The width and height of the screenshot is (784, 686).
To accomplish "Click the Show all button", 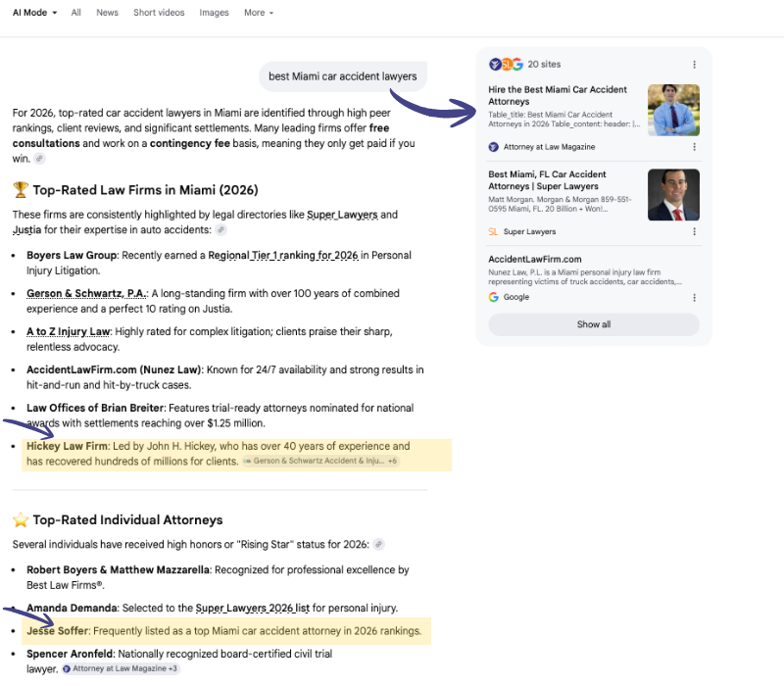I will pos(594,324).
